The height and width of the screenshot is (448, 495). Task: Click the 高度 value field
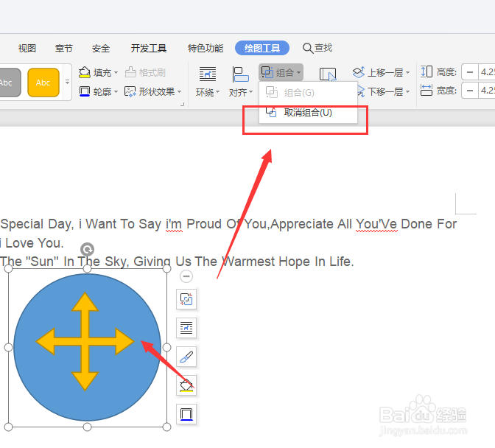[x=486, y=72]
